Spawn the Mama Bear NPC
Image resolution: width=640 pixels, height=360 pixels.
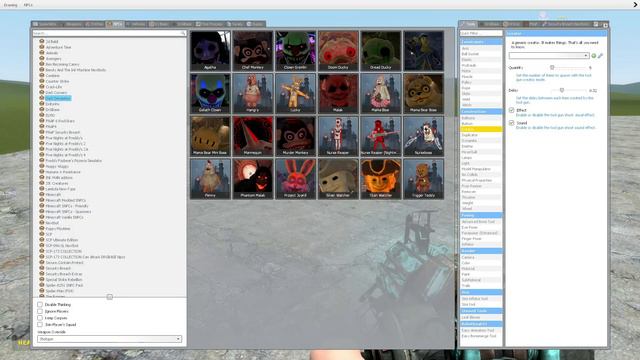point(380,93)
